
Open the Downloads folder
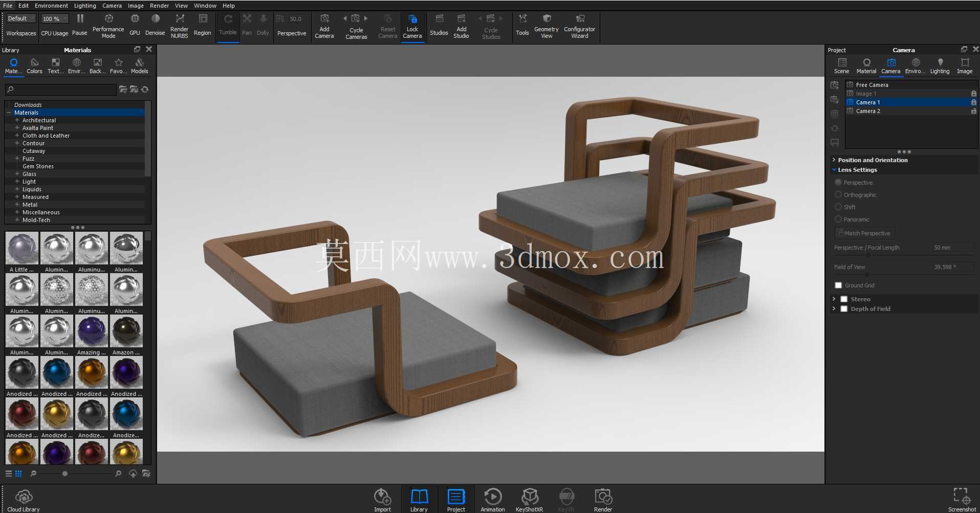[x=28, y=105]
